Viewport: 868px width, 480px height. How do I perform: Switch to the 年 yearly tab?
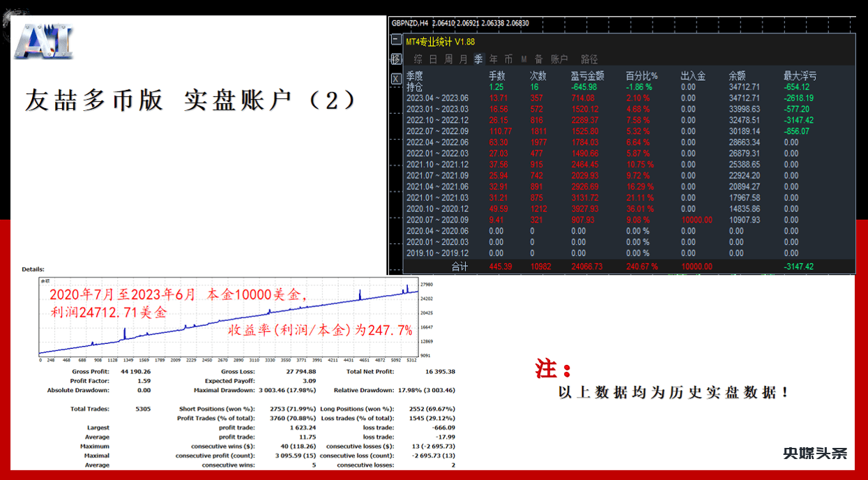[494, 59]
